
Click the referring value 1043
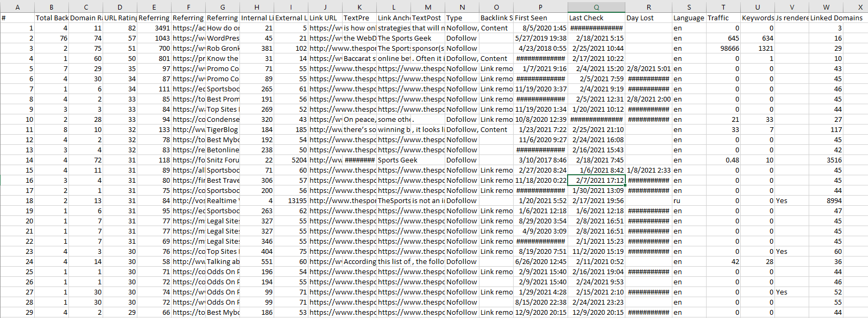coord(154,38)
